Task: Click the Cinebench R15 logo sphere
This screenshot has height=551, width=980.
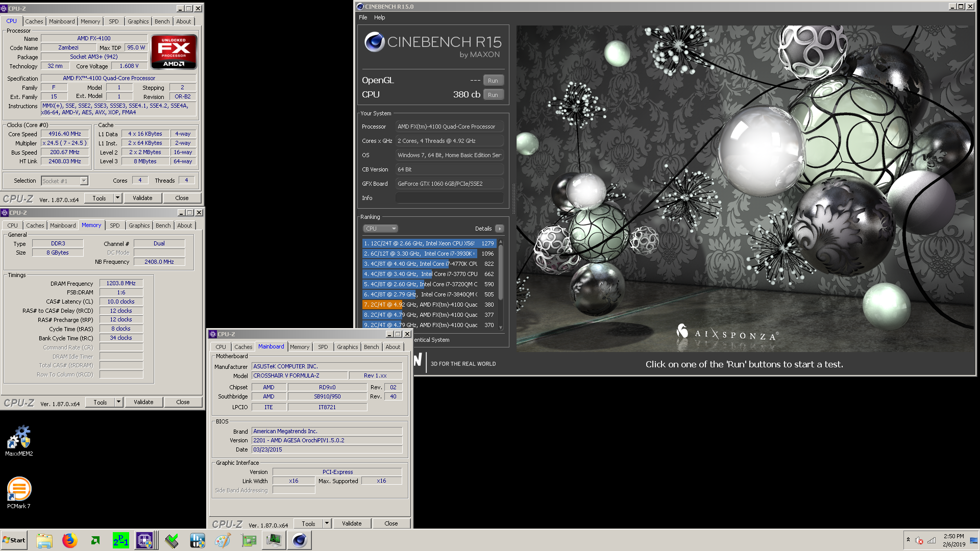Action: (x=374, y=41)
